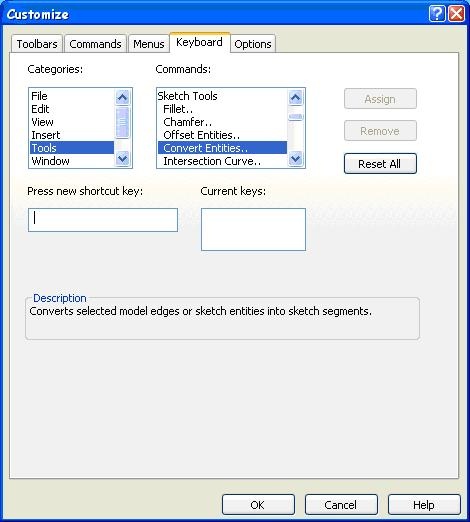Image resolution: width=470 pixels, height=522 pixels.
Task: Select Window category
Action: point(72,161)
